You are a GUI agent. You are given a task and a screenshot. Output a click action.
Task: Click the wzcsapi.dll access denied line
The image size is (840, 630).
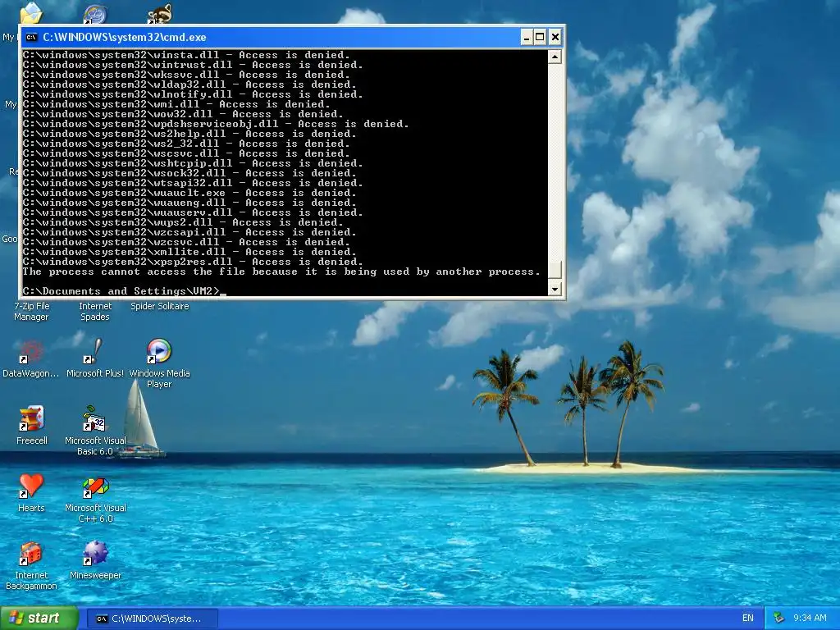click(x=189, y=232)
